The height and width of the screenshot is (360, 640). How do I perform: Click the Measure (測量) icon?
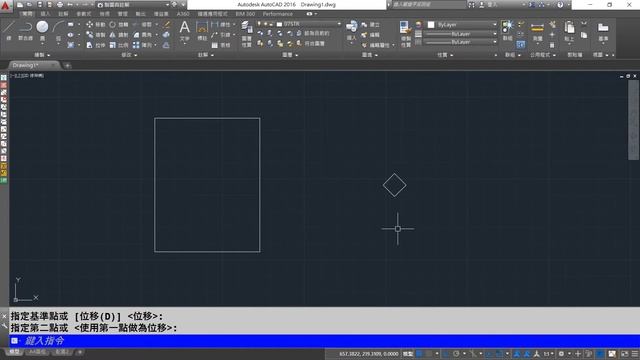point(537,32)
